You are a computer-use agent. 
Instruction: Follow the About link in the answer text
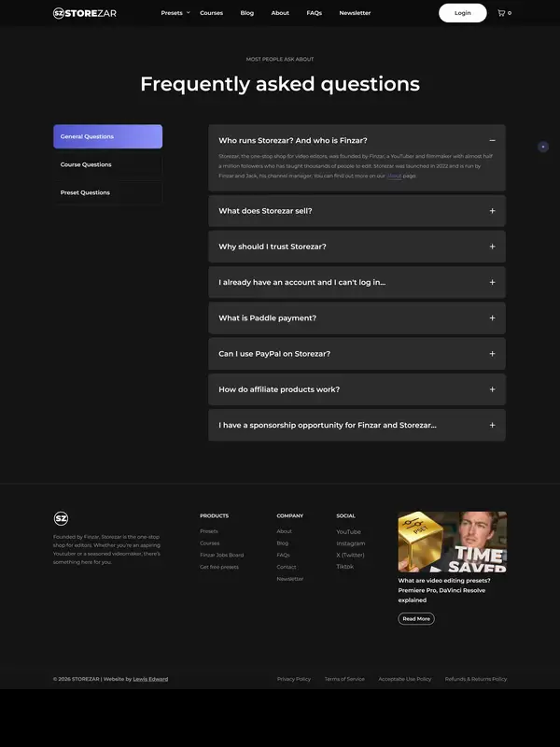point(394,176)
